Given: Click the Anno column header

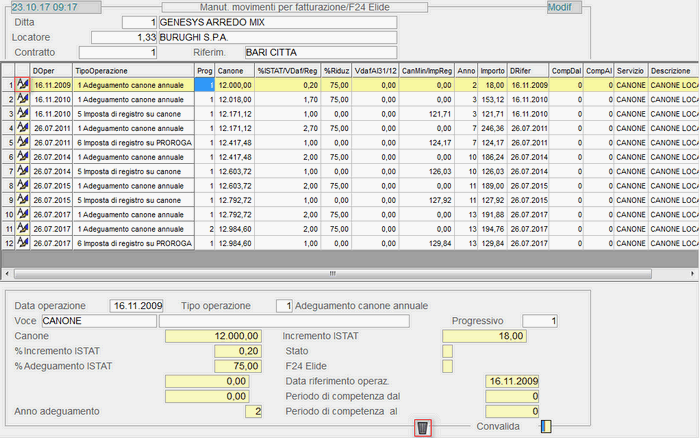Looking at the screenshot, I should tap(466, 71).
